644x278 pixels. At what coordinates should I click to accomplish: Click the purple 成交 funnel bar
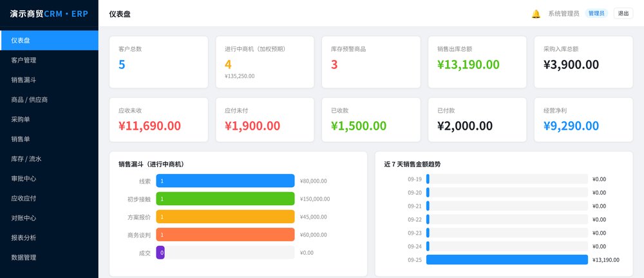coord(160,252)
